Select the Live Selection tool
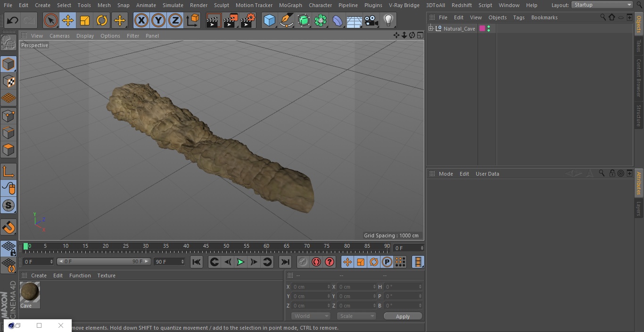Viewport: 644px width, 332px height. 51,21
